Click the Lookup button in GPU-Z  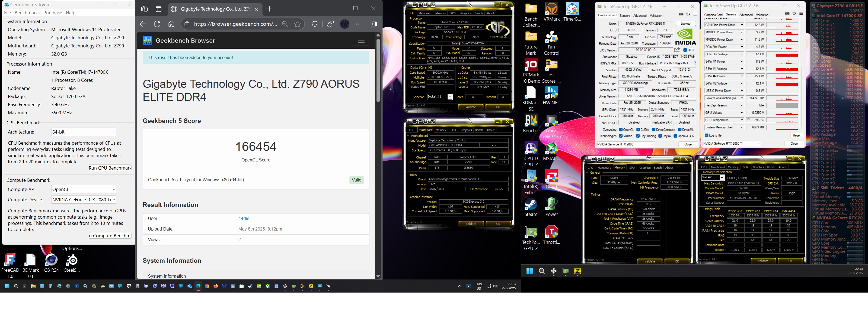point(685,24)
